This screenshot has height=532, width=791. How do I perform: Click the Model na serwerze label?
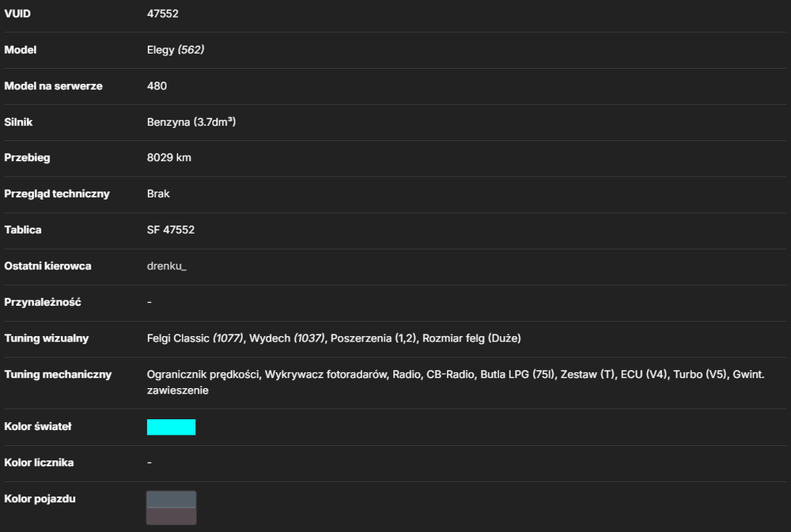coord(53,86)
